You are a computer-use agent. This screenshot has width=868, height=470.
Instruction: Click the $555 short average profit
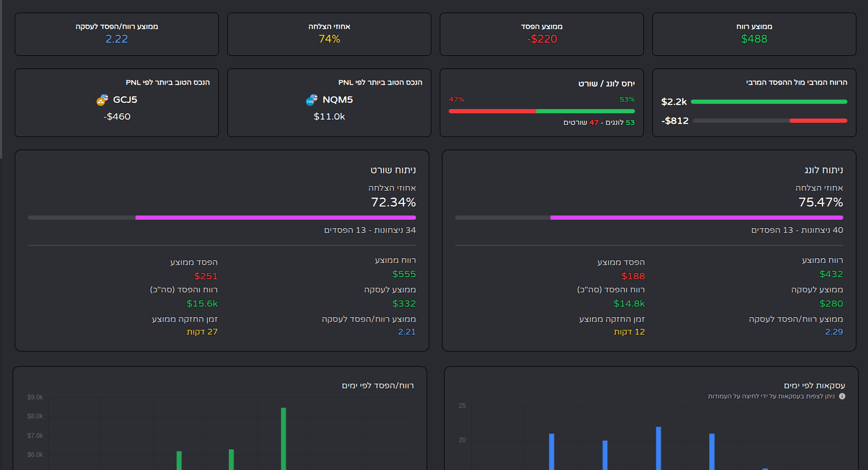[404, 274]
